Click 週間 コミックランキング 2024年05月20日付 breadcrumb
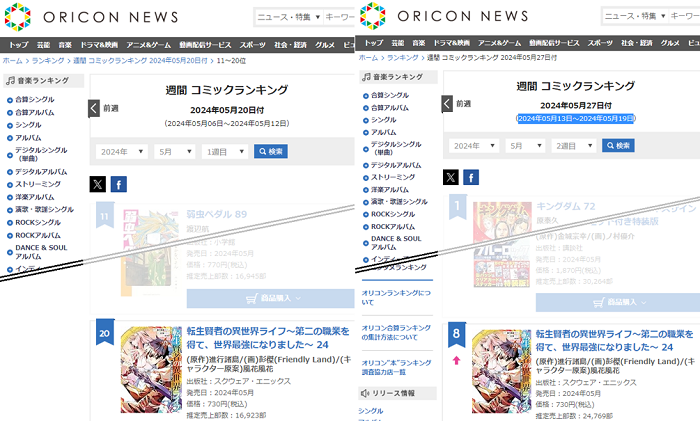This screenshot has height=421, width=700. click(x=140, y=61)
